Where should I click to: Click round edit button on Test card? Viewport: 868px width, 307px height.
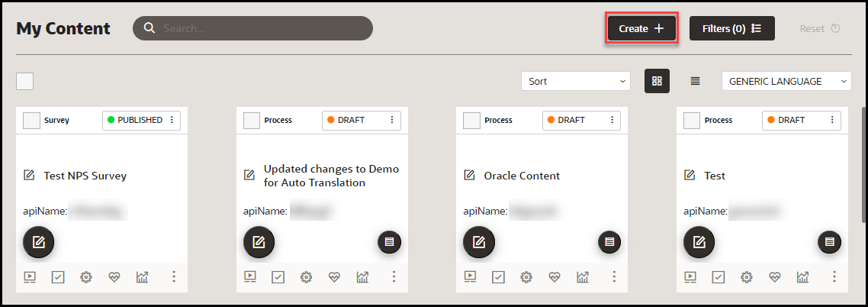(699, 242)
